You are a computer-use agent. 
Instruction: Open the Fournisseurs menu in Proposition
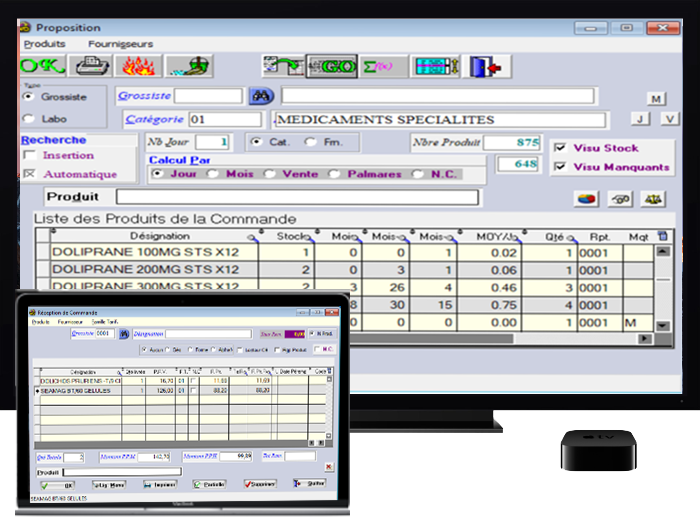point(121,44)
